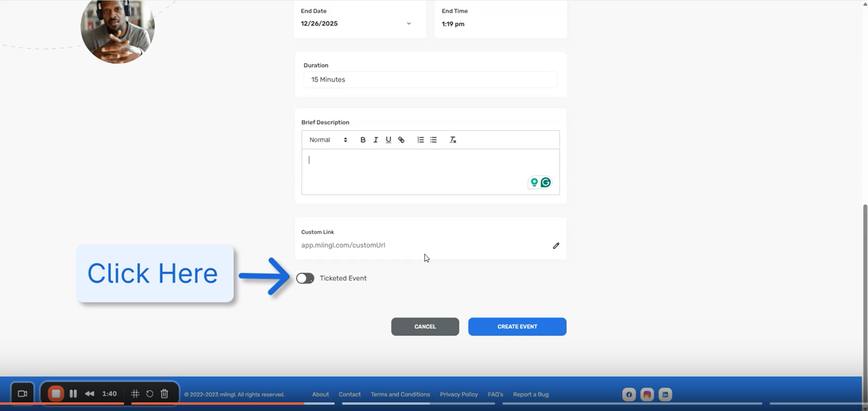Clear text formatting in editor
This screenshot has width=868, height=411.
pos(453,140)
